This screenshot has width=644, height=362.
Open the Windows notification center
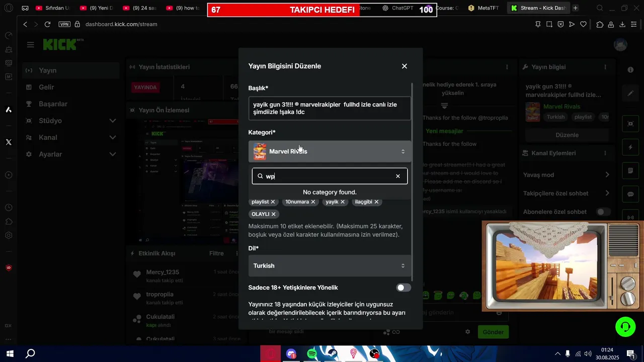coord(630,354)
